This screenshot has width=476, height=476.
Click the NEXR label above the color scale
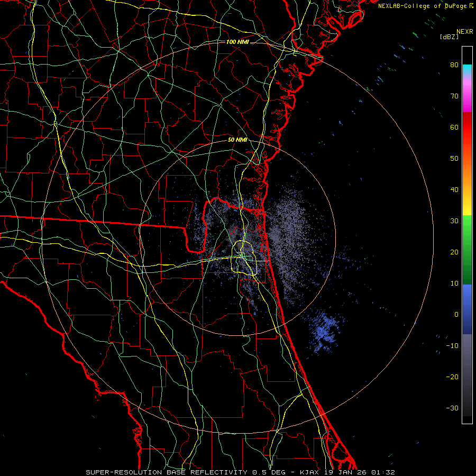464,32
